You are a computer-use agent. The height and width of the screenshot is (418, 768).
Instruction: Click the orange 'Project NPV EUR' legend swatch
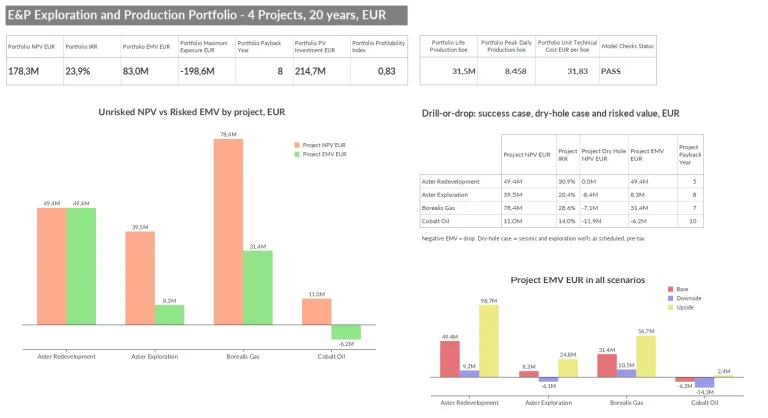(297, 145)
